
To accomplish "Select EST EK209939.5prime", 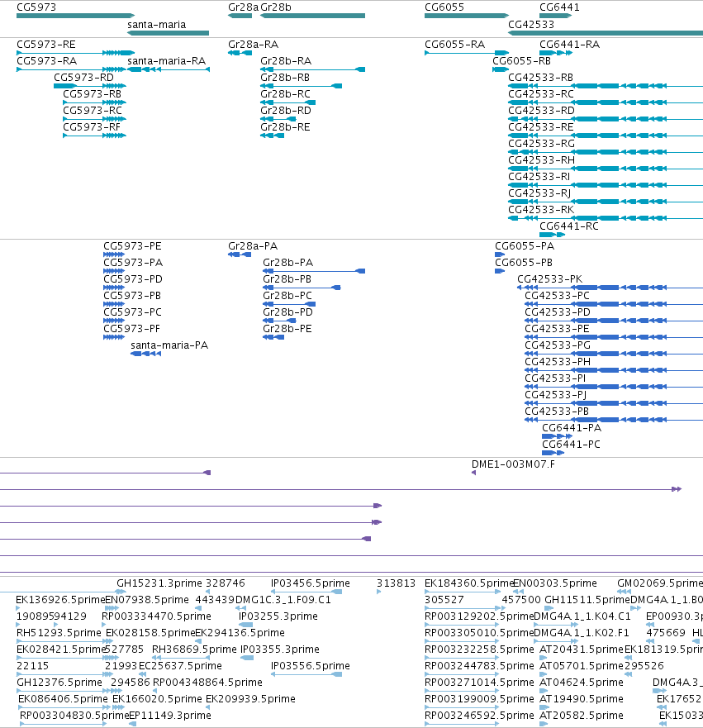I will pyautogui.click(x=250, y=699).
